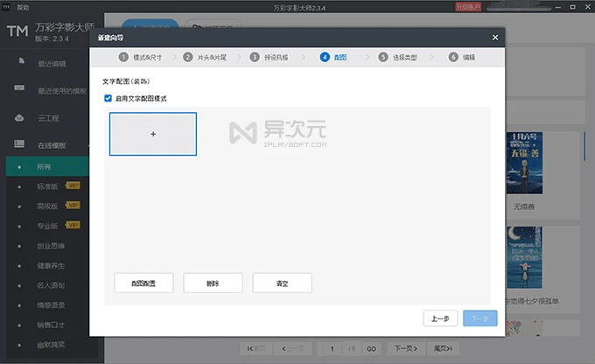Select the 高级版 template category
Image resolution: width=595 pixels, height=364 pixels.
point(47,206)
